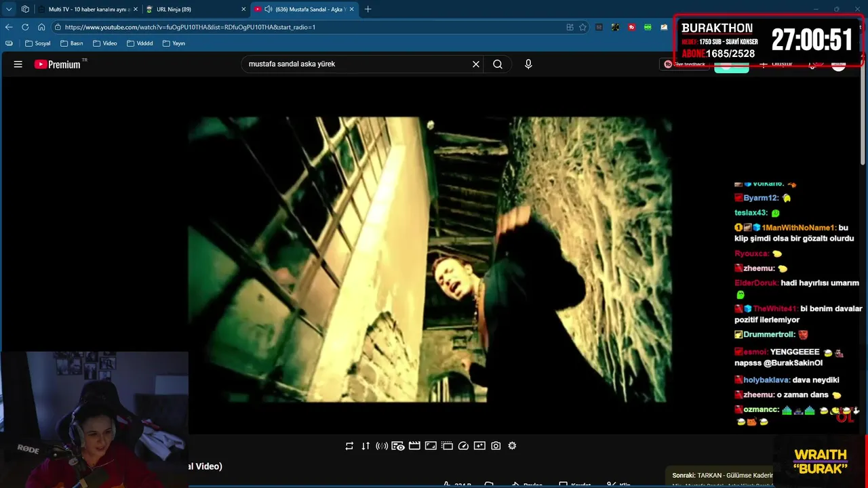
Task: Open the green extension icon in toolbar
Action: [x=648, y=27]
